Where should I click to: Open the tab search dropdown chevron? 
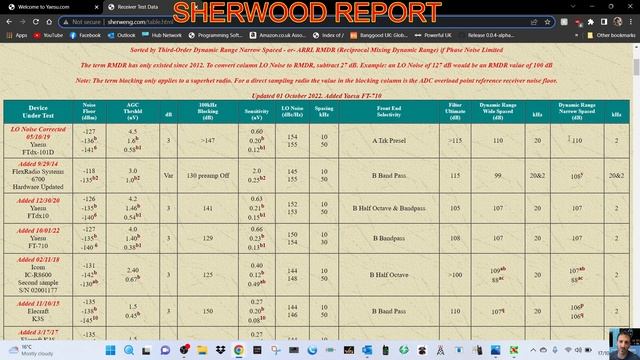(x=573, y=7)
